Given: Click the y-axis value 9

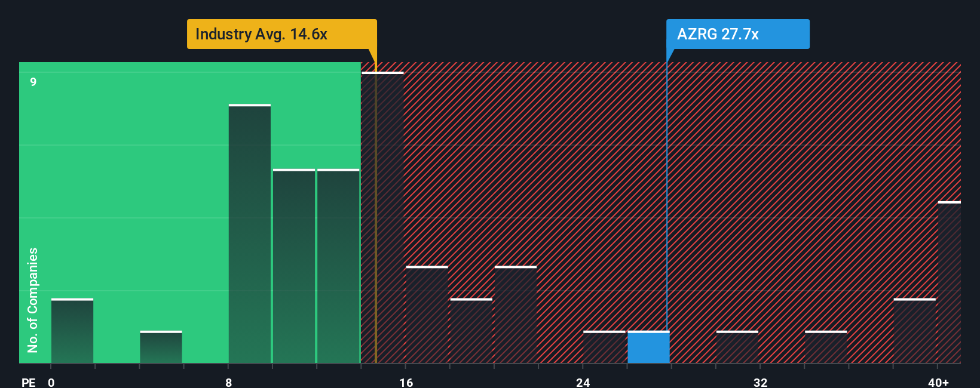Looking at the screenshot, I should pyautogui.click(x=33, y=82).
